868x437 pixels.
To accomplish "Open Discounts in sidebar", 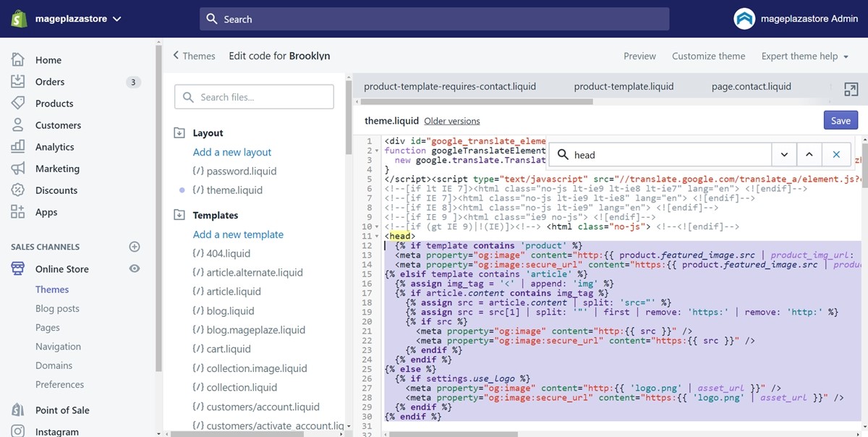I will point(56,190).
